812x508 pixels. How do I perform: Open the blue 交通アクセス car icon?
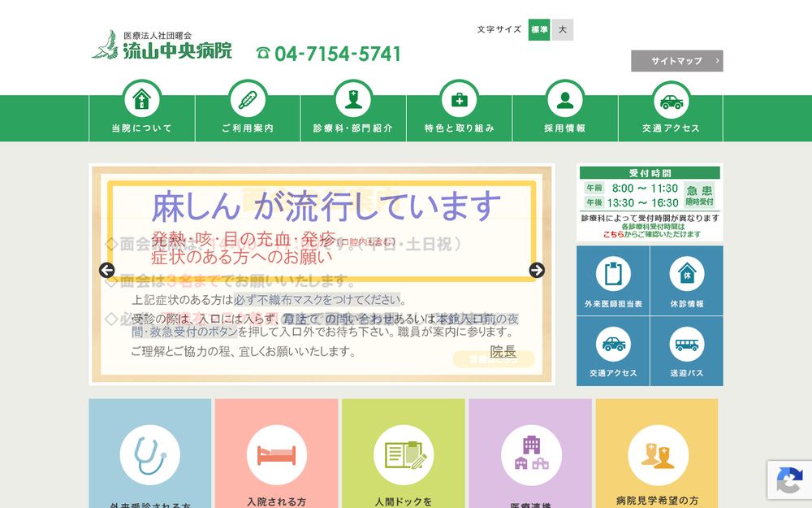tap(613, 344)
